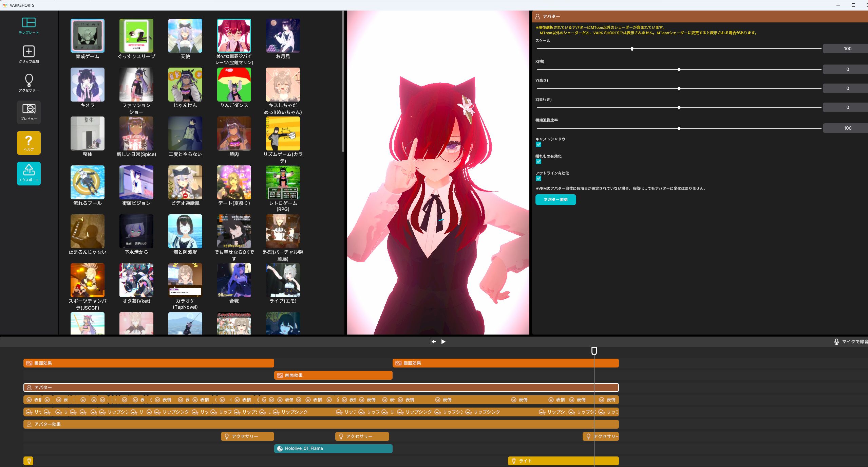
Task: Open the アクセサリー panel from the sidebar
Action: click(29, 81)
